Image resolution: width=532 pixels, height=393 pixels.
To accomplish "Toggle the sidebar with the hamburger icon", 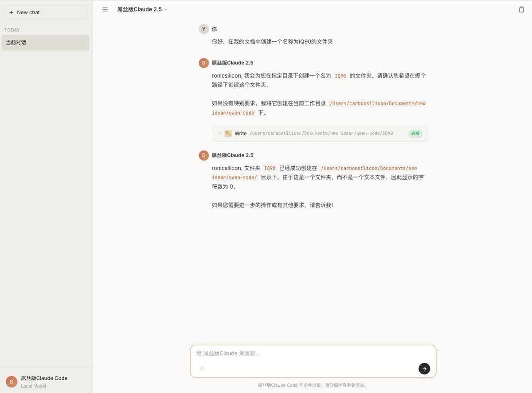I will click(105, 9).
